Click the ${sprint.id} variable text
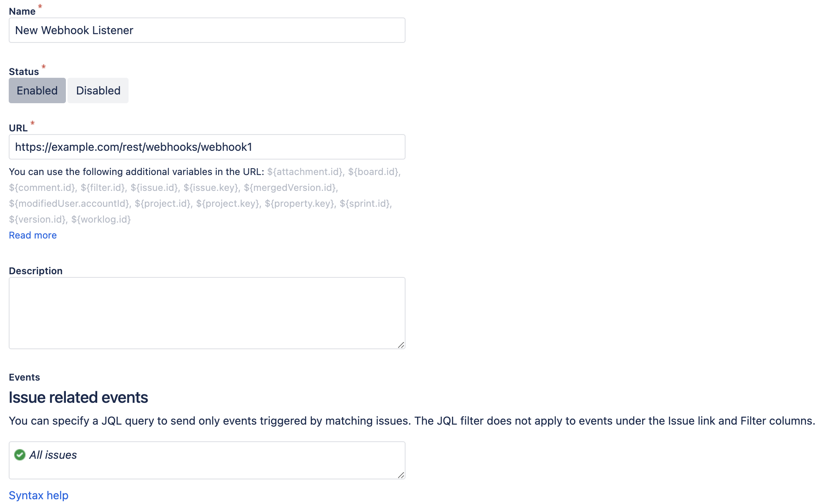 365,204
